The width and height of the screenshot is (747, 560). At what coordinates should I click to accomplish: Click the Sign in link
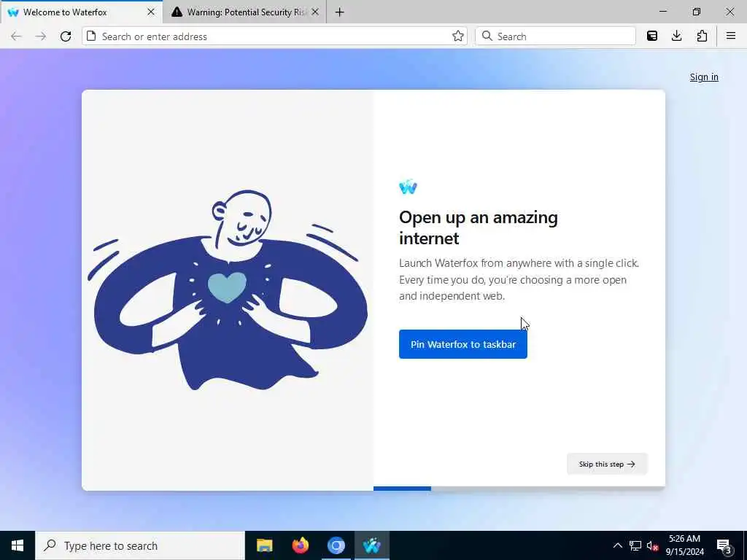pos(704,77)
